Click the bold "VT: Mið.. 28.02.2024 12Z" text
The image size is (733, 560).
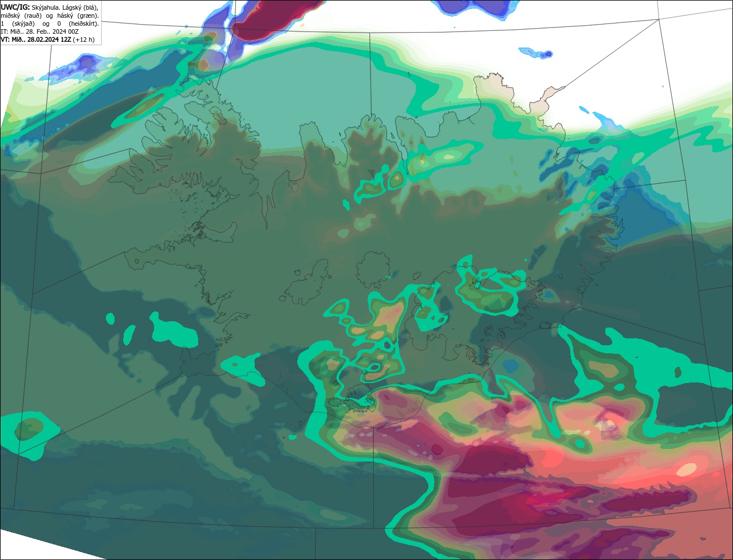pyautogui.click(x=36, y=40)
